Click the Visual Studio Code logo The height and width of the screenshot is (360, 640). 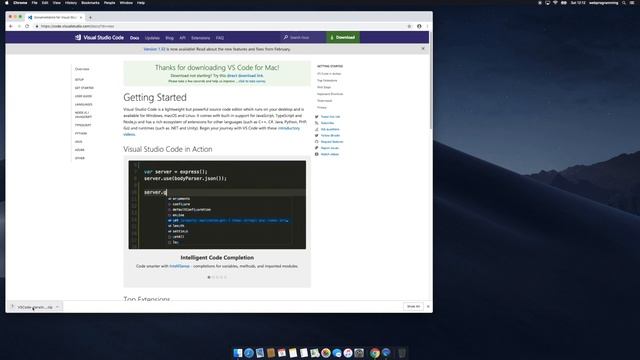coord(99,38)
